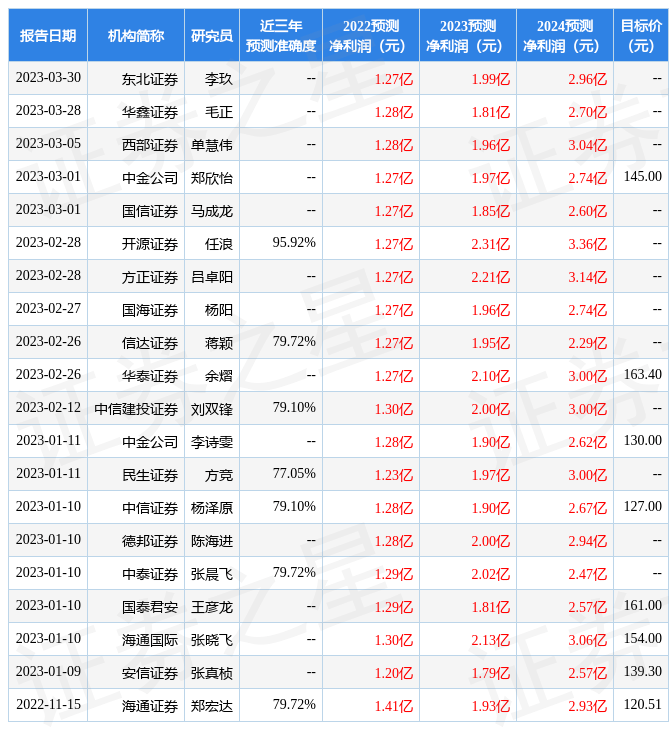Click the 2023预测净利润 column header
Screen dimensions: 669x730
coord(468,35)
